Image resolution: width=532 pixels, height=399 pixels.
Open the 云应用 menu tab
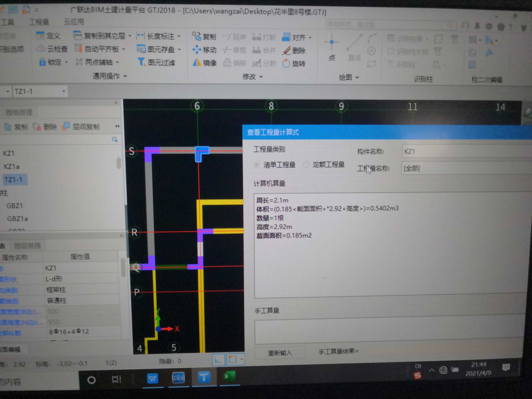(x=74, y=22)
